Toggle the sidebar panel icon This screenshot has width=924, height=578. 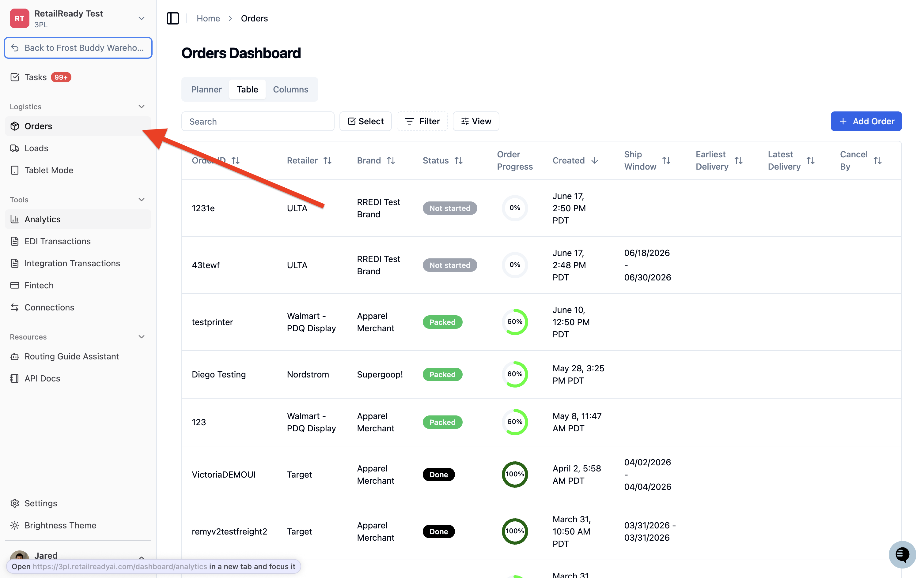(x=172, y=18)
